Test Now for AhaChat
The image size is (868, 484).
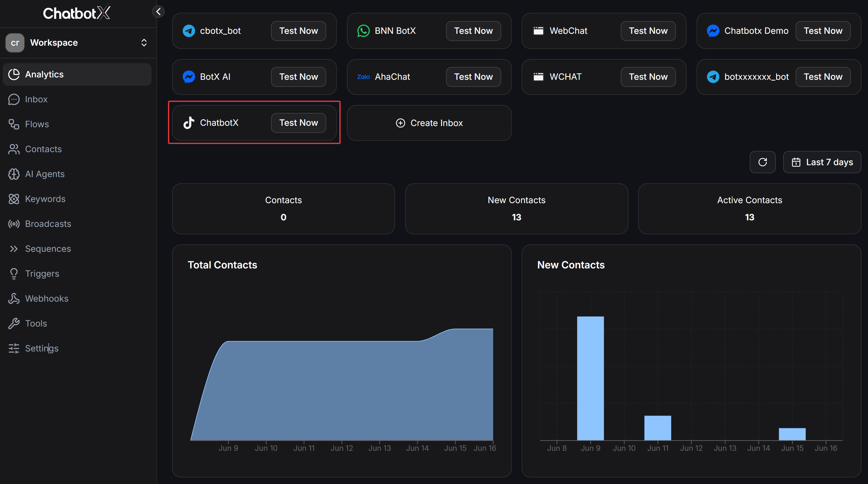[x=473, y=77]
